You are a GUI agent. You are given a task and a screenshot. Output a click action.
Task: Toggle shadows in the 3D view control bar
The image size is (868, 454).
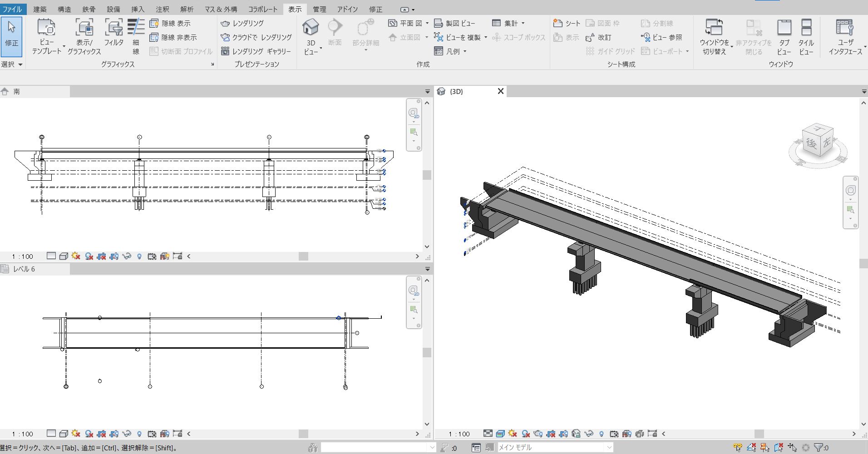526,434
